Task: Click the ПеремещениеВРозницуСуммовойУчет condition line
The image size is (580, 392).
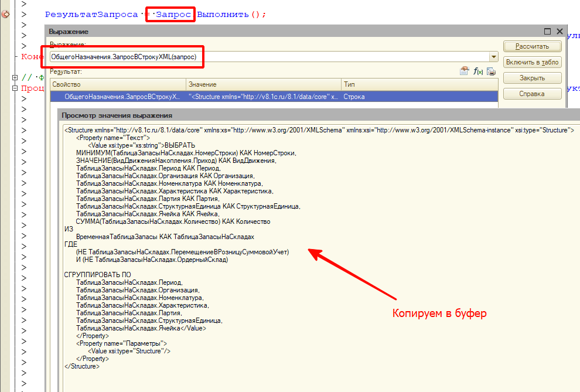Action: pos(182,252)
